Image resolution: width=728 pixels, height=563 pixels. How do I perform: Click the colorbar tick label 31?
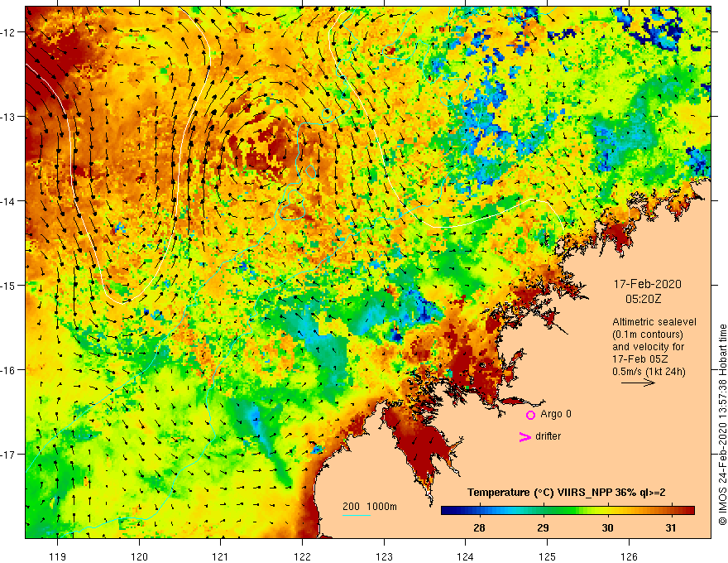coord(670,528)
